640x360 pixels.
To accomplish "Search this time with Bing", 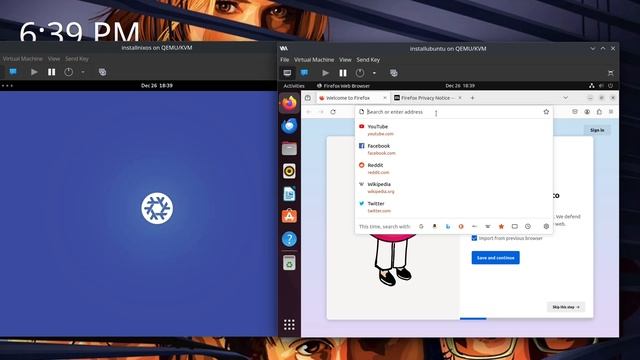I will point(448,226).
